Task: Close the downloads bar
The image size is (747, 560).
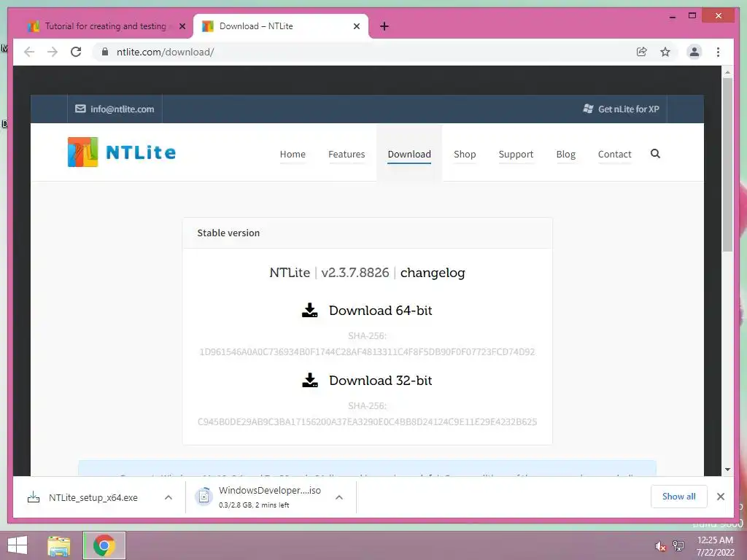Action: pyautogui.click(x=721, y=497)
